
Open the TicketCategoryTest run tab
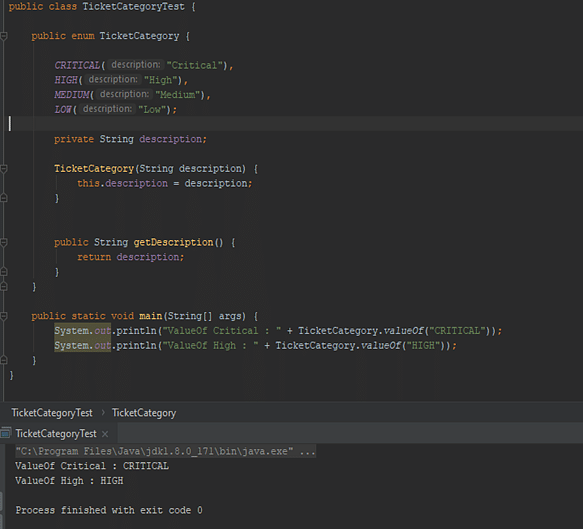(56, 433)
